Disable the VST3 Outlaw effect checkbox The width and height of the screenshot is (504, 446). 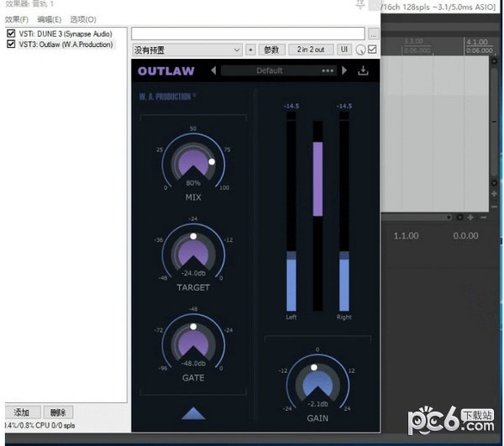(x=11, y=45)
